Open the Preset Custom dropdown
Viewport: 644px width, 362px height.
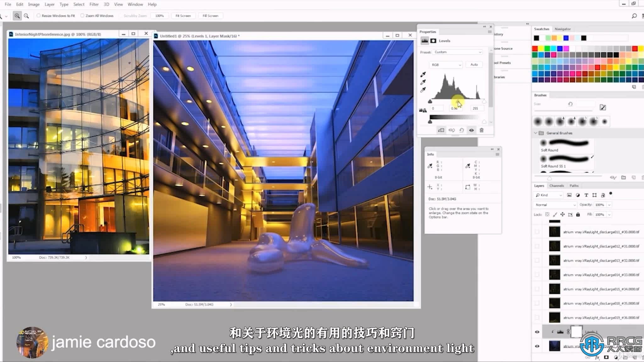[458, 52]
